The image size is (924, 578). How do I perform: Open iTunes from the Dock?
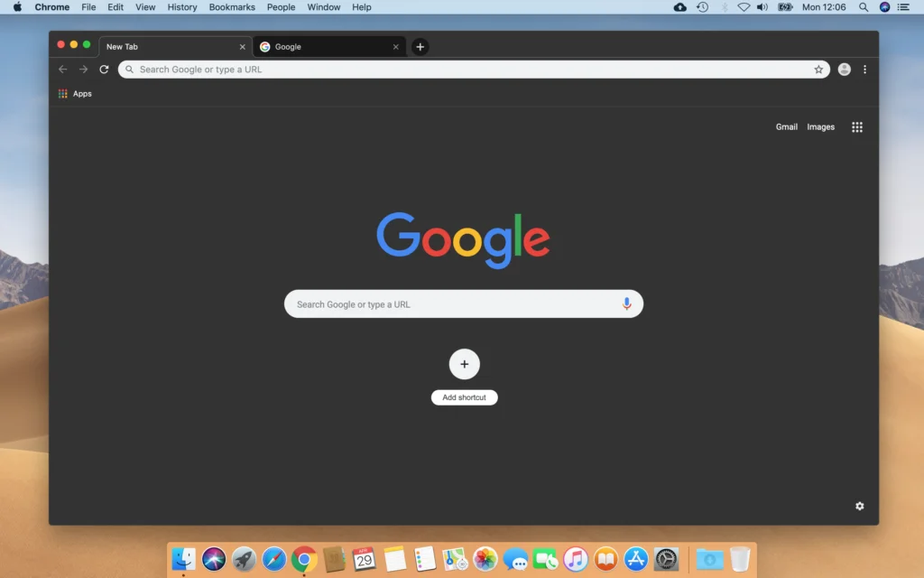(576, 558)
